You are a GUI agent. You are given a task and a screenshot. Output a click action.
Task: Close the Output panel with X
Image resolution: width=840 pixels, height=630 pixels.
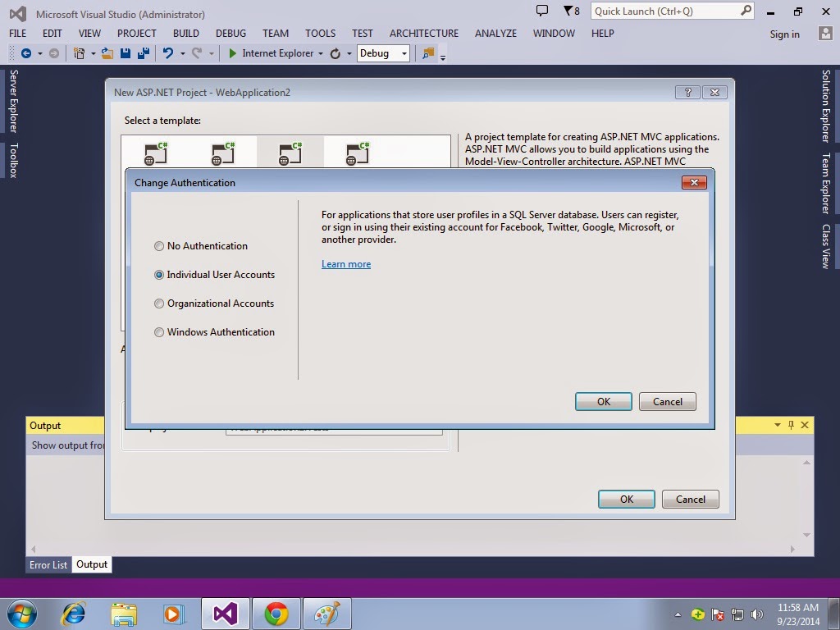coord(805,425)
